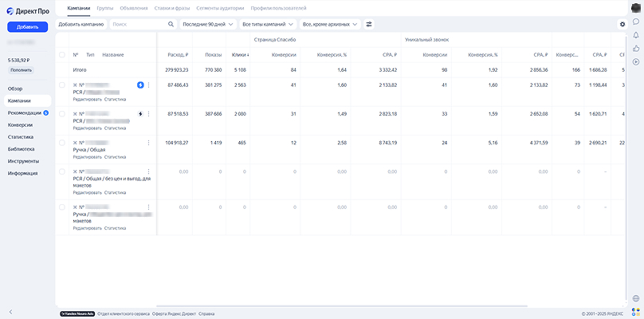The image size is (644, 319).
Task: Open notifications bell in right sidebar
Action: [636, 35]
